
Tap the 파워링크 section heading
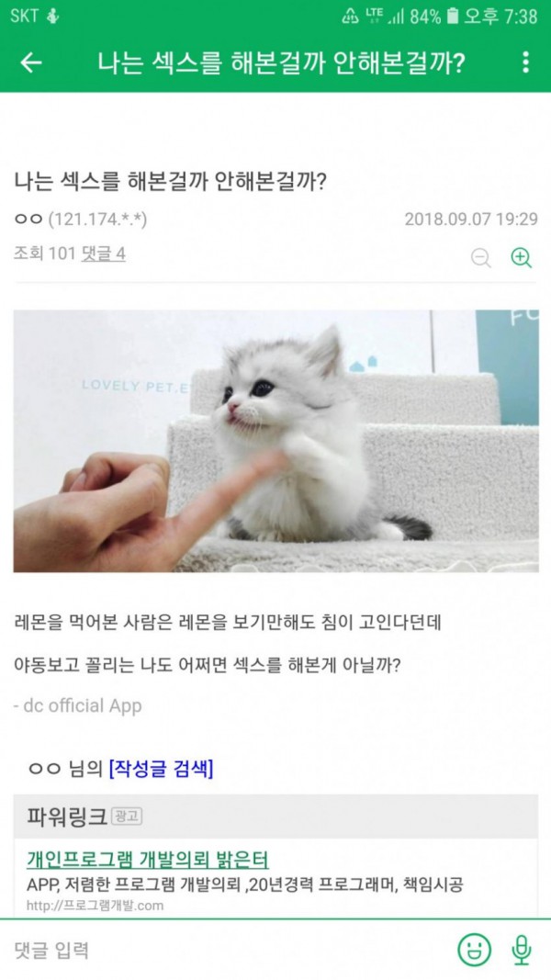point(67,817)
